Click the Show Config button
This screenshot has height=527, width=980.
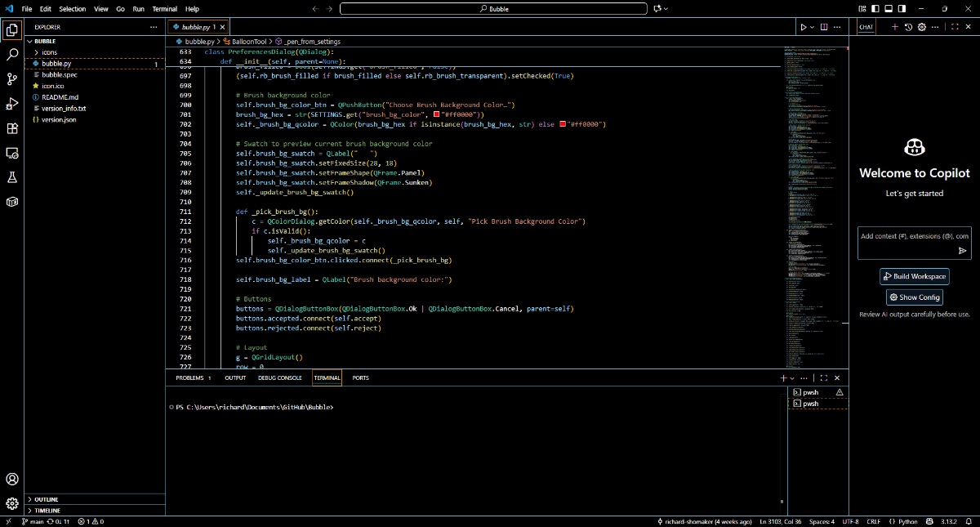[914, 297]
